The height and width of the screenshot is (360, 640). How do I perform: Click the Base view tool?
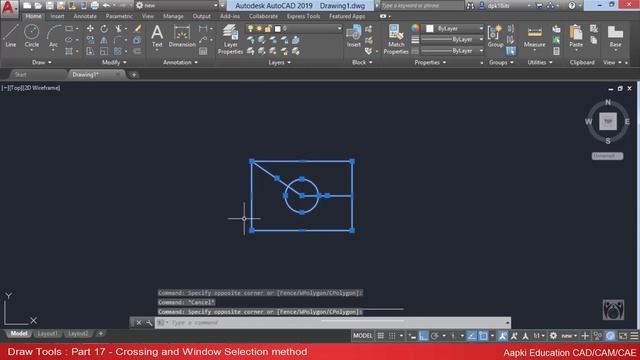point(615,37)
